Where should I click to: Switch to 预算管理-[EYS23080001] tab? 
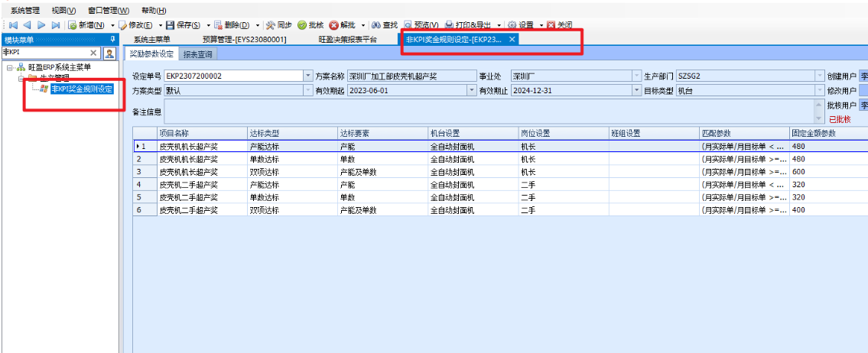pos(244,39)
